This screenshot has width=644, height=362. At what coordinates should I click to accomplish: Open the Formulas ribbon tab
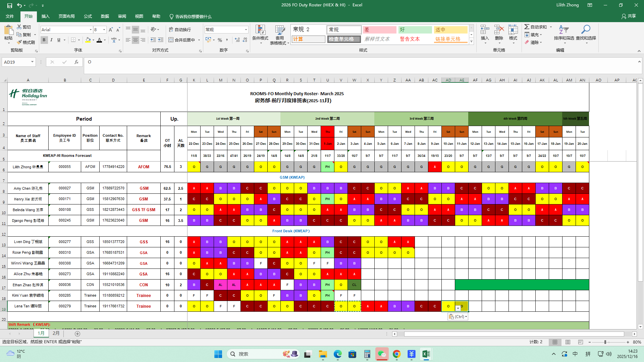[88, 16]
